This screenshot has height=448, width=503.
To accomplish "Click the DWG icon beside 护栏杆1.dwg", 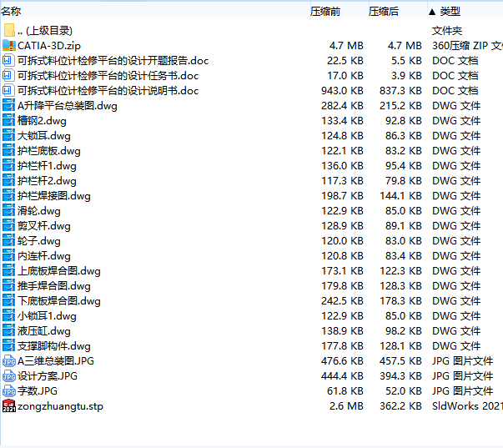I will (8, 165).
